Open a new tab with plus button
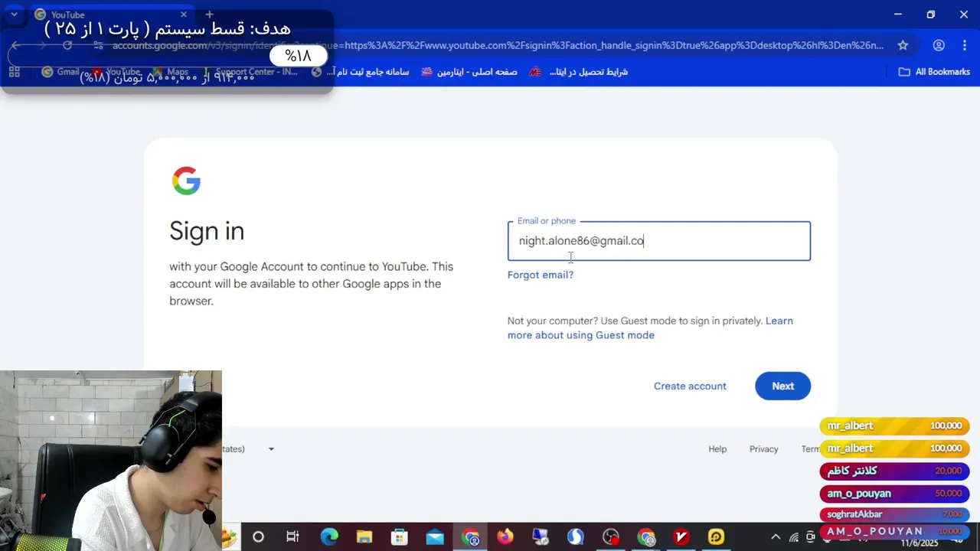Viewport: 980px width, 551px height. pyautogui.click(x=209, y=15)
